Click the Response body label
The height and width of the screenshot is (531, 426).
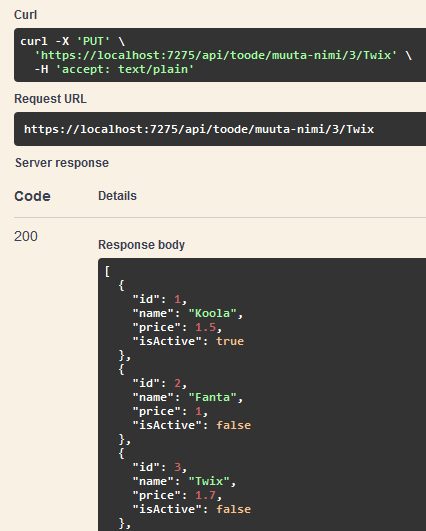[141, 245]
